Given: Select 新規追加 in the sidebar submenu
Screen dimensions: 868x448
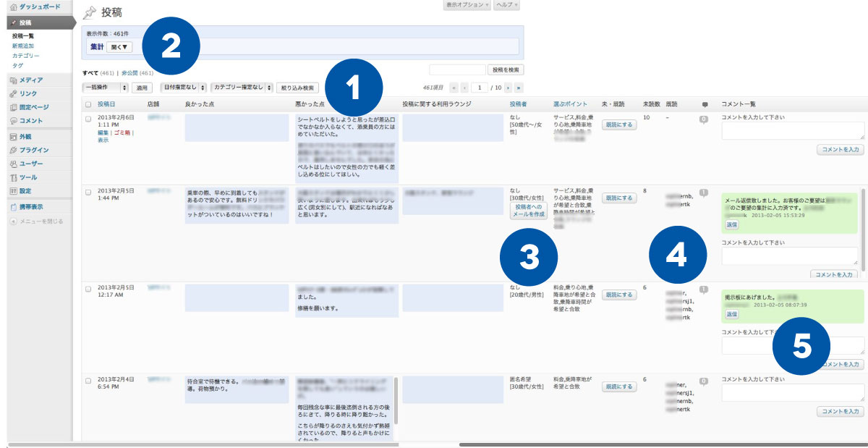Looking at the screenshot, I should (x=23, y=46).
